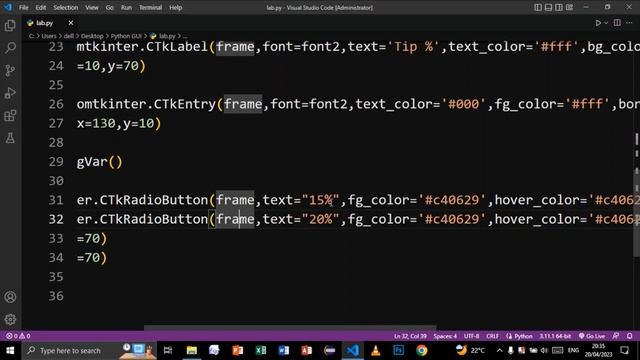Click the feedback icon in status bar

pos(616,336)
